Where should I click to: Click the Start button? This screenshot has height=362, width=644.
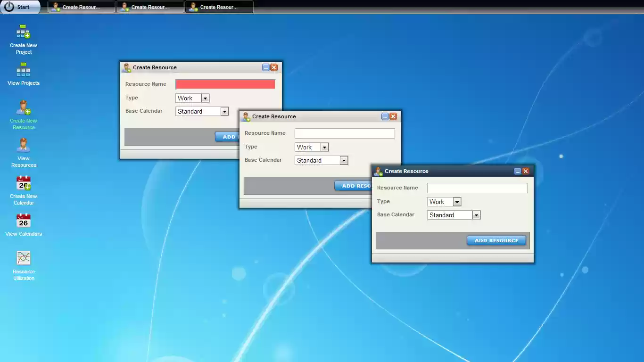21,7
